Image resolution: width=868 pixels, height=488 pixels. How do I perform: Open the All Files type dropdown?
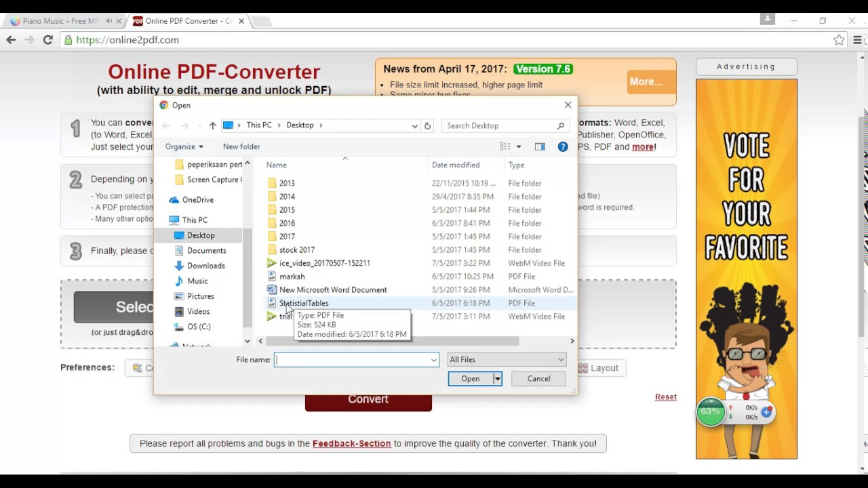506,360
